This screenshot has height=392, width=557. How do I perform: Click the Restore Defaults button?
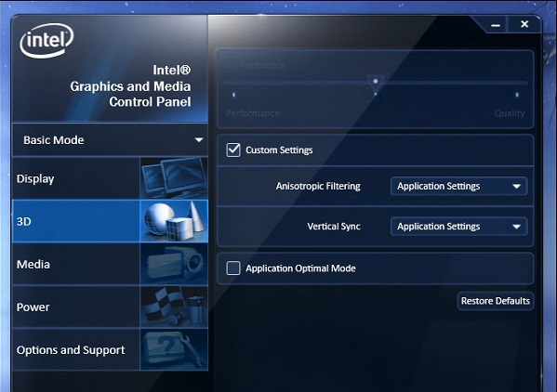pos(496,301)
